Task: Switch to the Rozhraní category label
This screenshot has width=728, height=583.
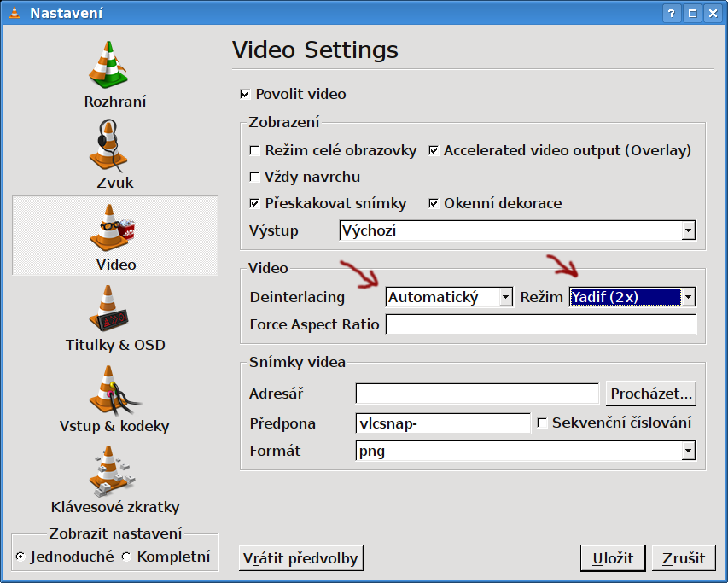Action: coord(115,102)
